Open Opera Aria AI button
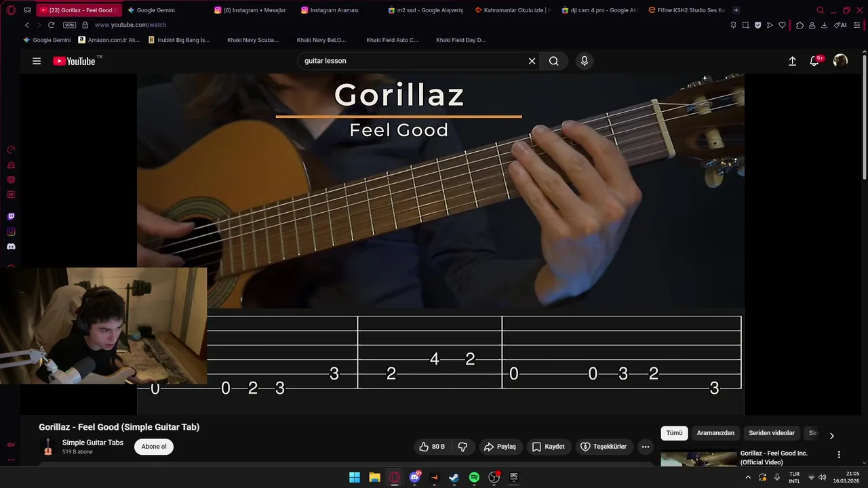Image resolution: width=868 pixels, height=488 pixels. point(840,25)
